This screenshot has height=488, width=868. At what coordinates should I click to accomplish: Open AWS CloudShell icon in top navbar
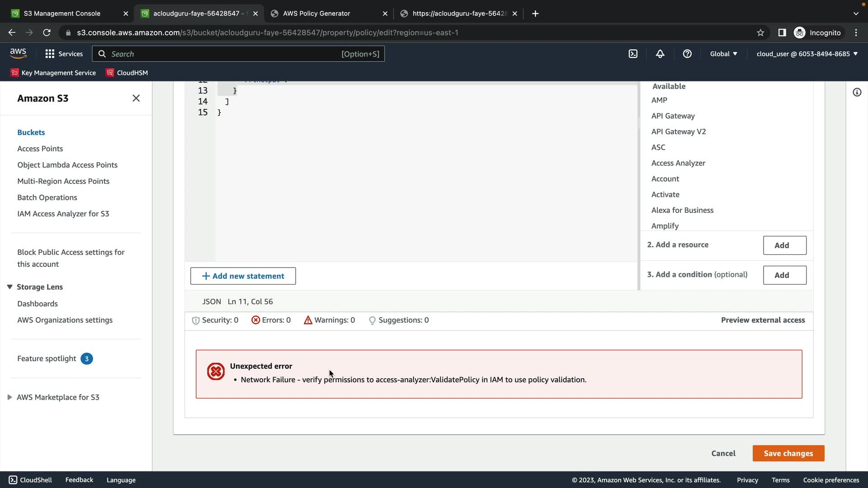633,54
